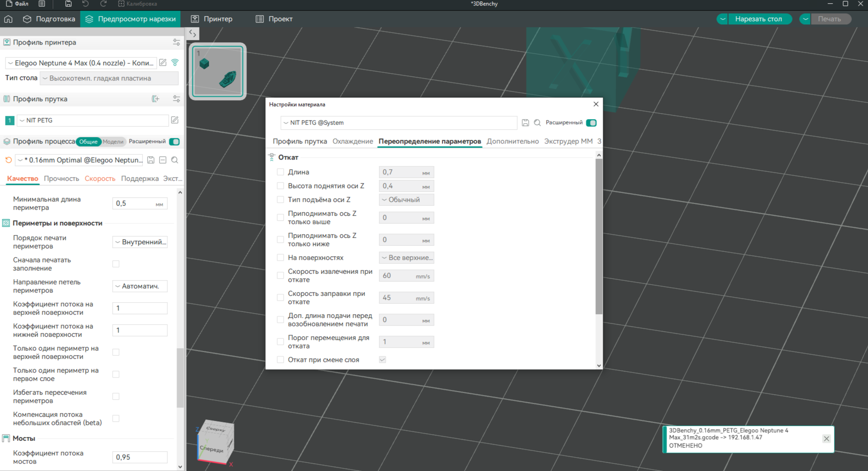The height and width of the screenshot is (471, 868).
Task: Reset process profile changes arrow icon
Action: pos(8,160)
